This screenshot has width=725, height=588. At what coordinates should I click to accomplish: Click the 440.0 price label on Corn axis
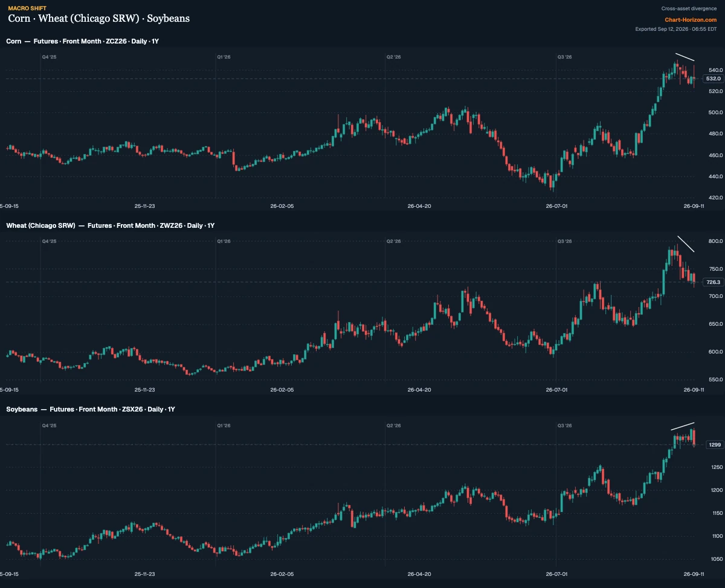[x=716, y=176]
